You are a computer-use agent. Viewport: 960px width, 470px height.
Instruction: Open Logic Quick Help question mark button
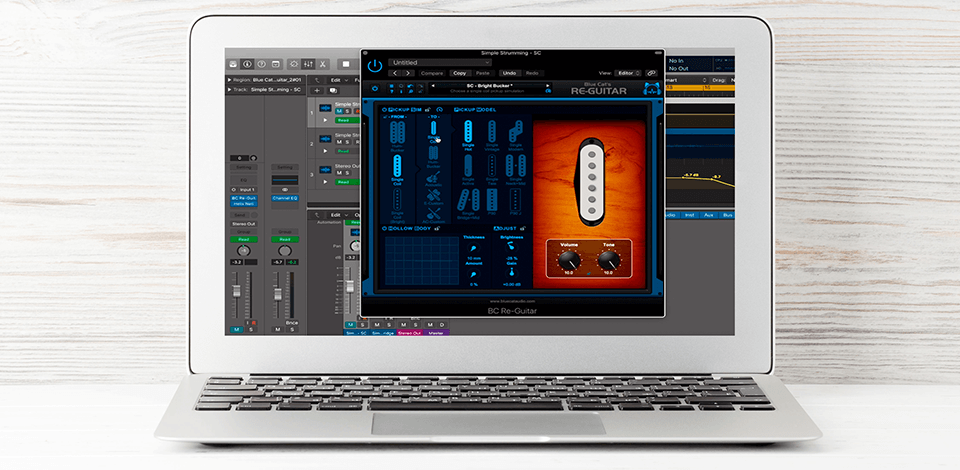[x=261, y=64]
